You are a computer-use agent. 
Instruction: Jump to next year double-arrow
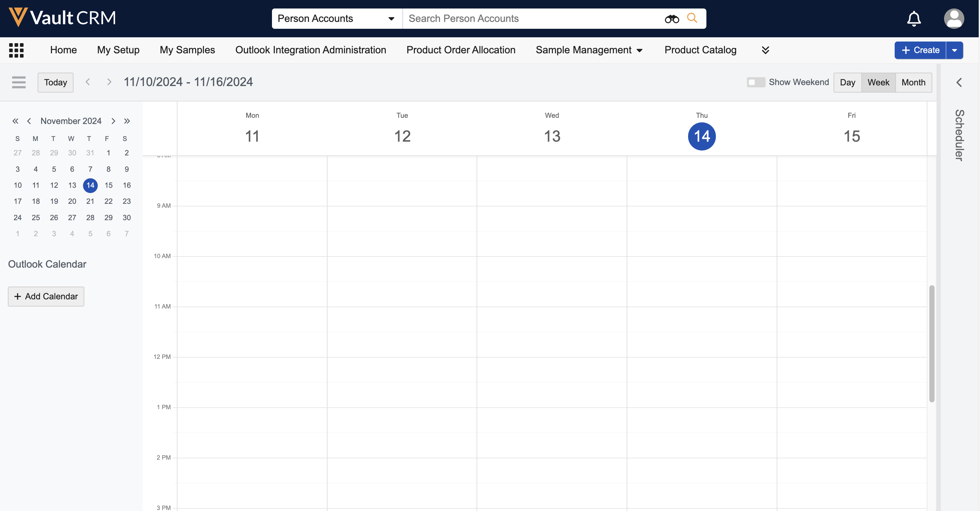[127, 121]
